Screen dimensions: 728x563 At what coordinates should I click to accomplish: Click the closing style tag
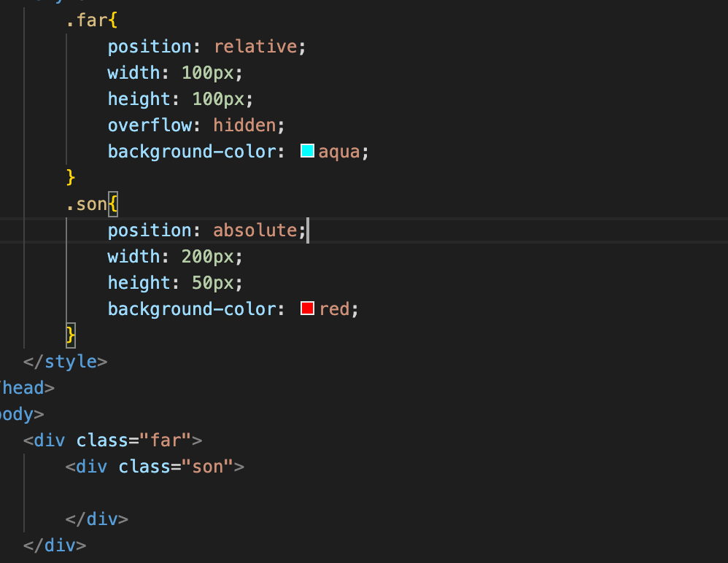[66, 362]
